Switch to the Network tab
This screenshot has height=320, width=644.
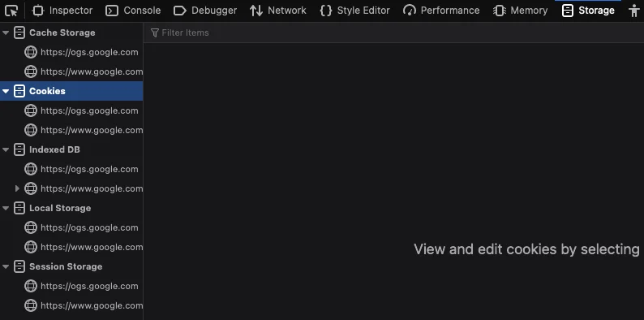coord(278,11)
